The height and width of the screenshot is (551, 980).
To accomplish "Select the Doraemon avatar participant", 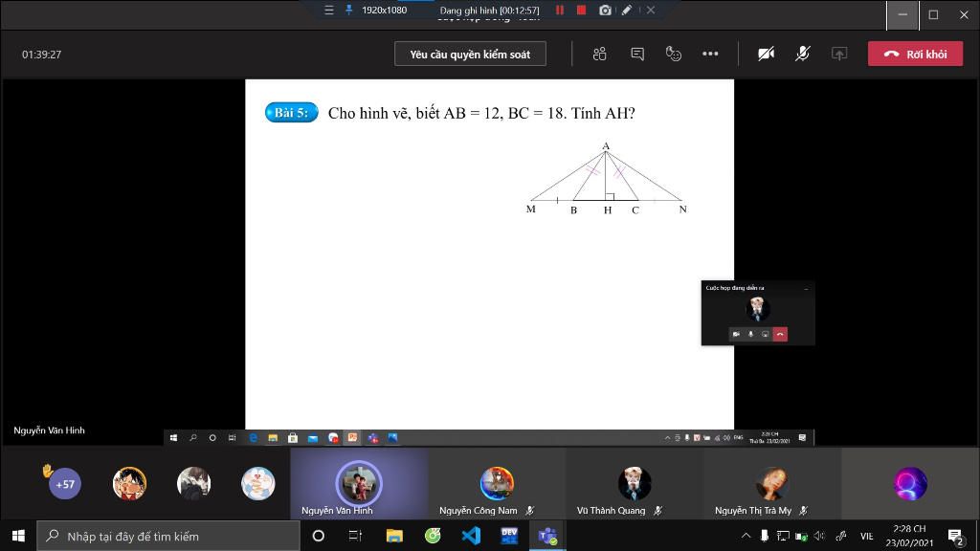I will 258,483.
